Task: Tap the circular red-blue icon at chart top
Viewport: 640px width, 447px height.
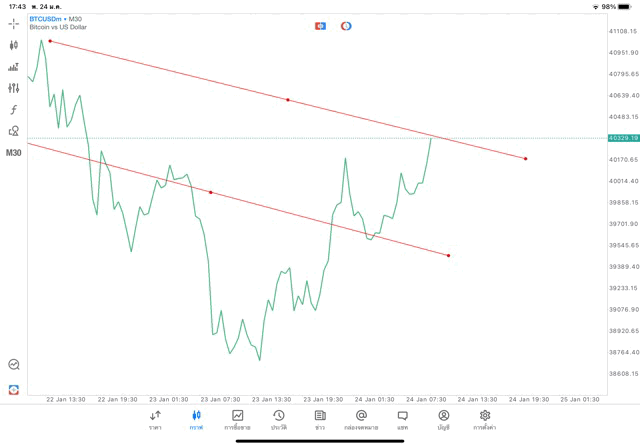Action: pos(346,25)
